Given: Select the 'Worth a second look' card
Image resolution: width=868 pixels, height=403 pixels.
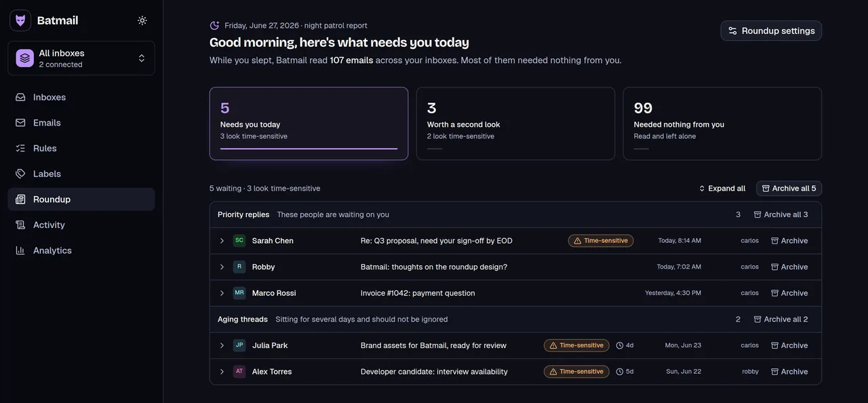Looking at the screenshot, I should [x=515, y=123].
